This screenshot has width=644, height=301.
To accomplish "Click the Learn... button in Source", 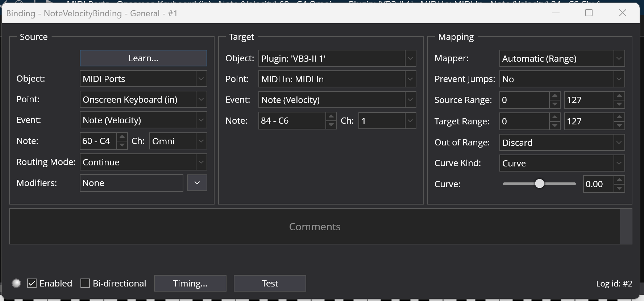I will tap(143, 58).
